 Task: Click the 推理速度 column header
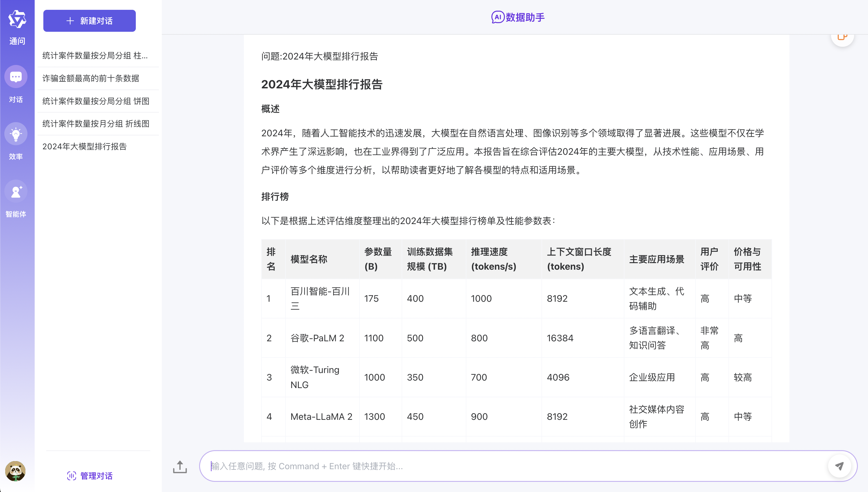[x=493, y=259]
